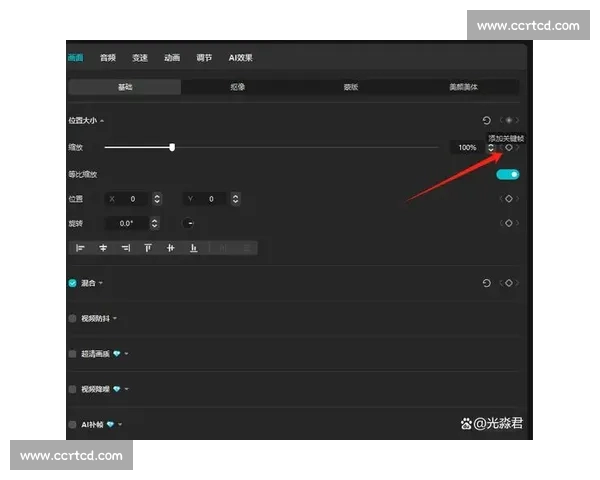This screenshot has height=480, width=600.
Task: Click the align left icon
Action: [81, 247]
